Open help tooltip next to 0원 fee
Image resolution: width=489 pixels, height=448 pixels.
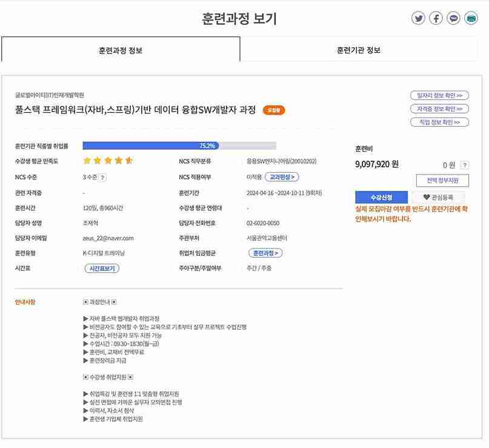pos(465,164)
